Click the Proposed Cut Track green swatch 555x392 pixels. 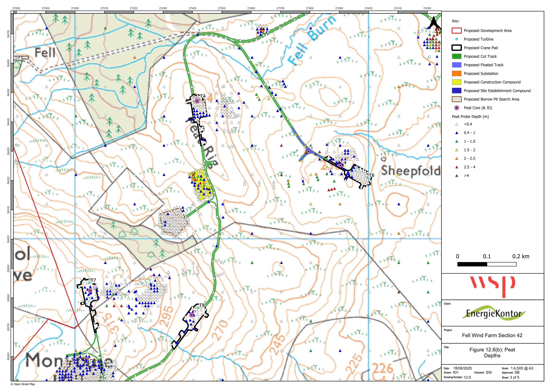[x=457, y=56]
